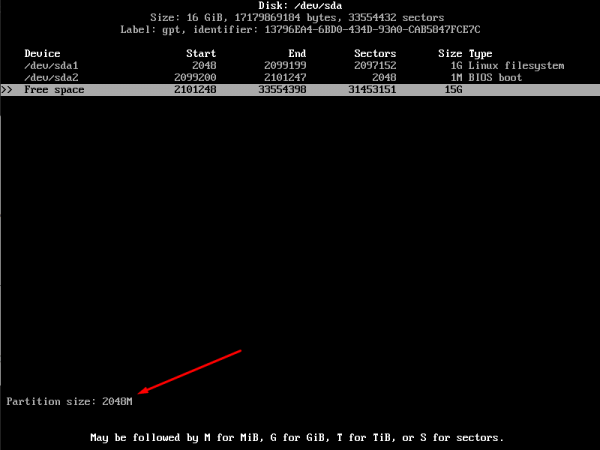Click the Type column header
The image size is (600, 450).
[481, 54]
